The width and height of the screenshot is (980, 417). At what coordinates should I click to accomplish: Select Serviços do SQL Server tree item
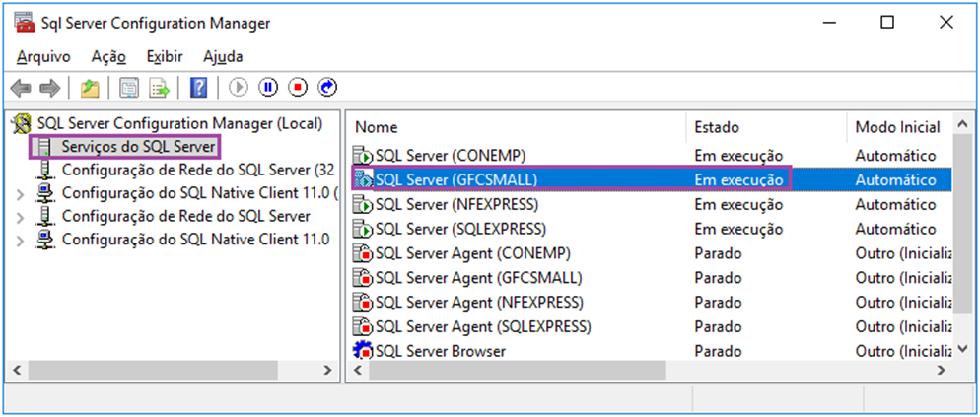pos(138,148)
